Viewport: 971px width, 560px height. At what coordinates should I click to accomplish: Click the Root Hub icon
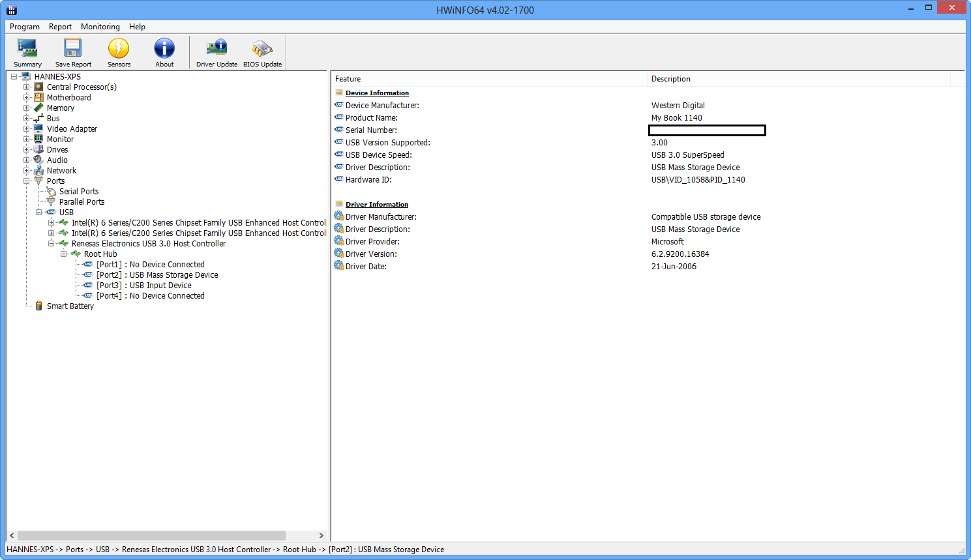tap(76, 254)
